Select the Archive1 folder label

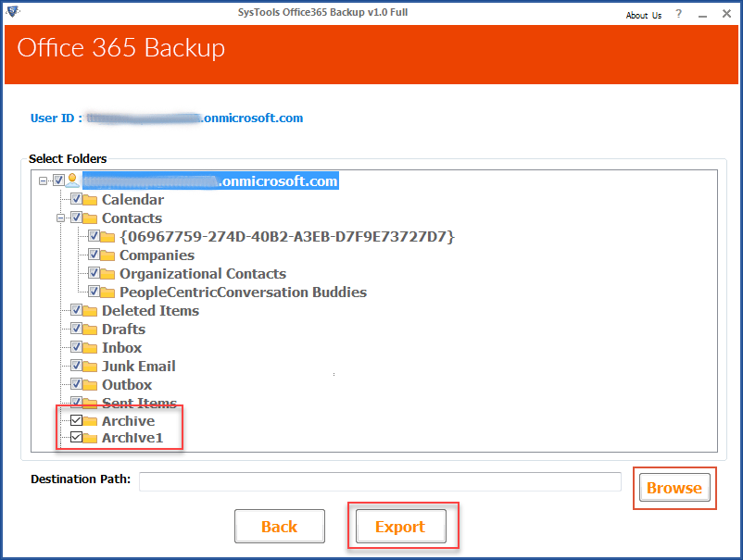point(132,438)
